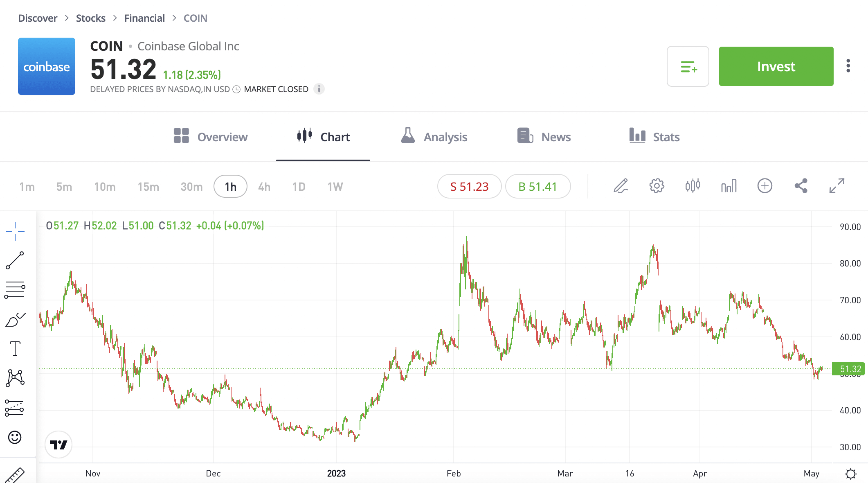Select the 1W timeframe
The image size is (868, 483).
335,187
